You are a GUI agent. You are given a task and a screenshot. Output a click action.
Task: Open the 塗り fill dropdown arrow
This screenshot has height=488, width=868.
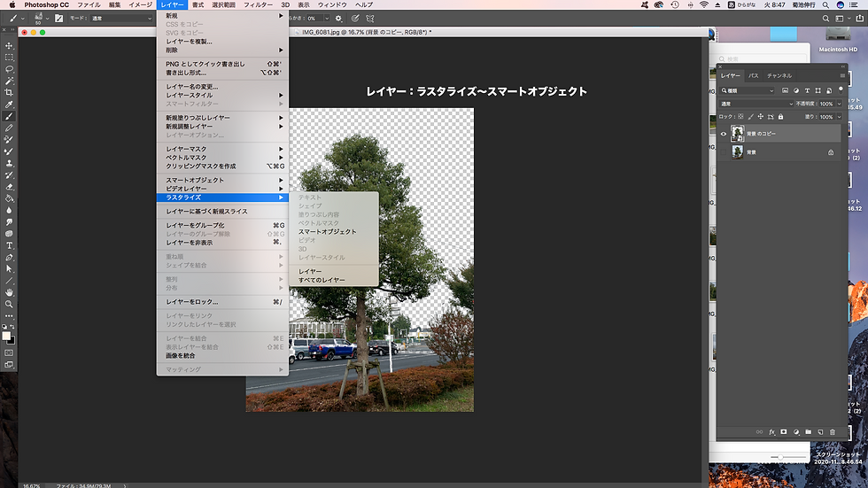(x=840, y=117)
